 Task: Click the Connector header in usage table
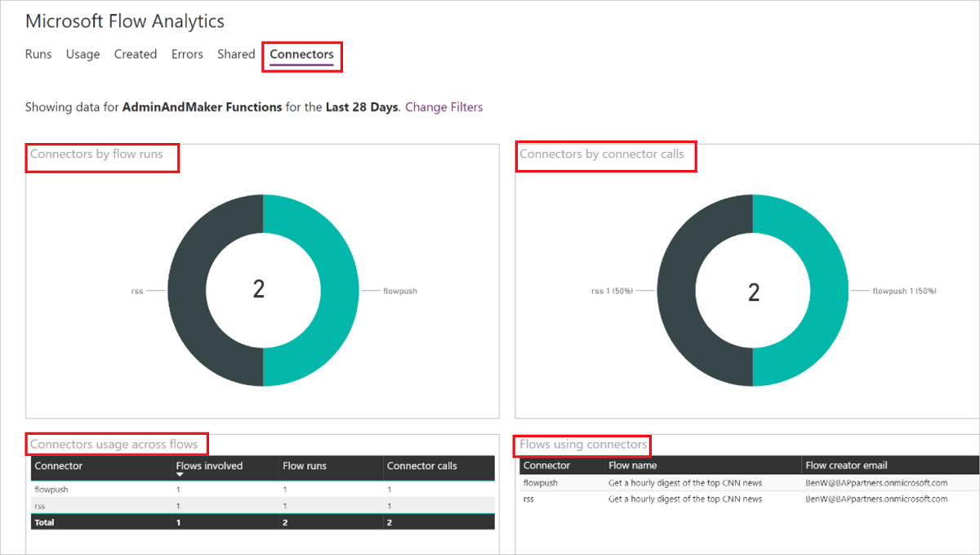[x=60, y=466]
